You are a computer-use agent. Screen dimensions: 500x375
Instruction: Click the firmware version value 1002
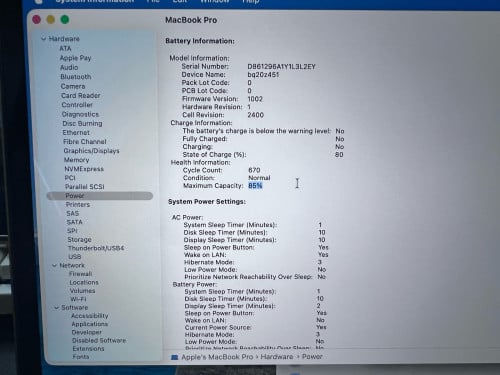tap(255, 99)
